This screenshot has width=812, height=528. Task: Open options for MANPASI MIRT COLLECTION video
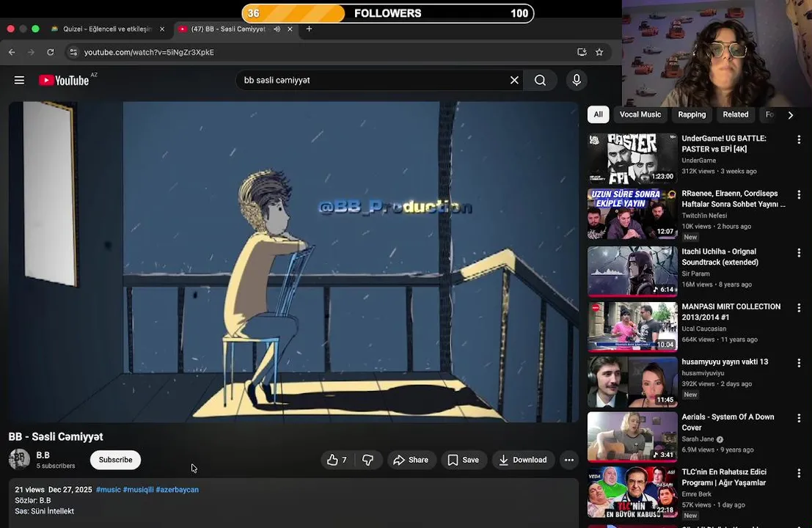(x=799, y=307)
